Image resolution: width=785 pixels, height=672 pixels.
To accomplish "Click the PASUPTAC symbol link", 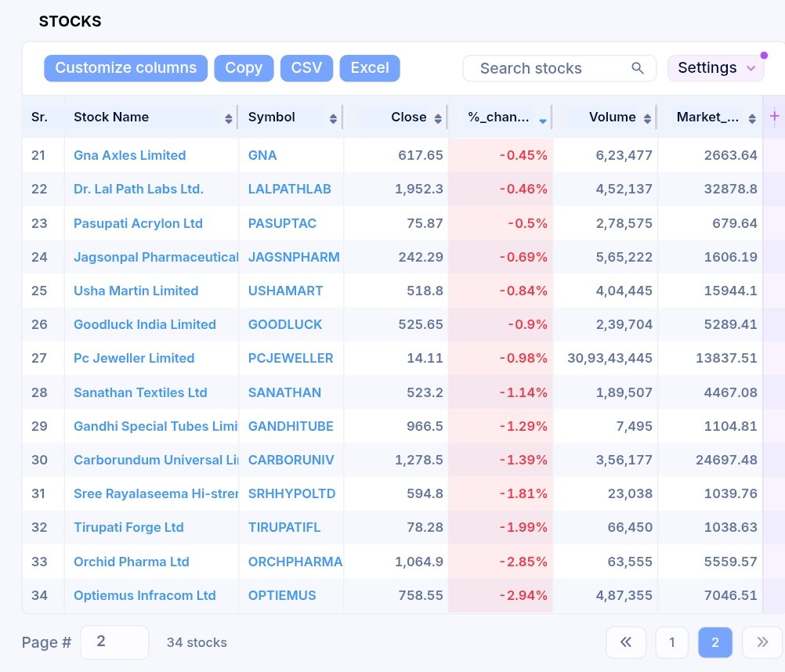I will pyautogui.click(x=282, y=223).
